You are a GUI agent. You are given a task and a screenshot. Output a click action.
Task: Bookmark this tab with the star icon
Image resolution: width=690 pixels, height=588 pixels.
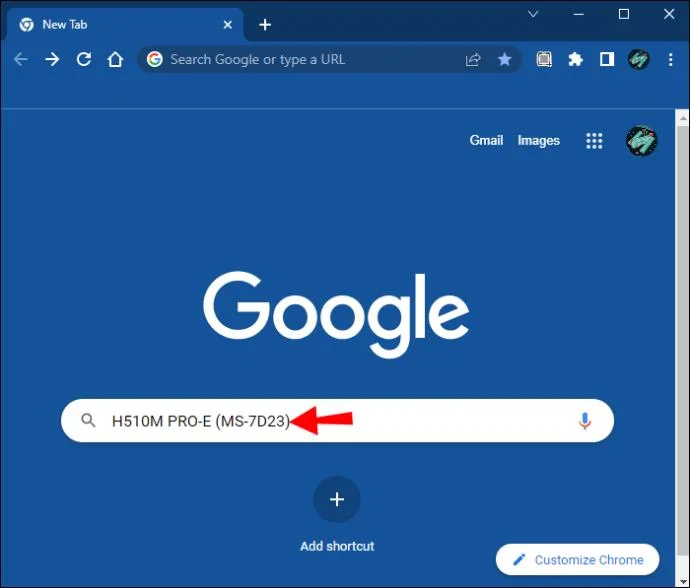[504, 59]
